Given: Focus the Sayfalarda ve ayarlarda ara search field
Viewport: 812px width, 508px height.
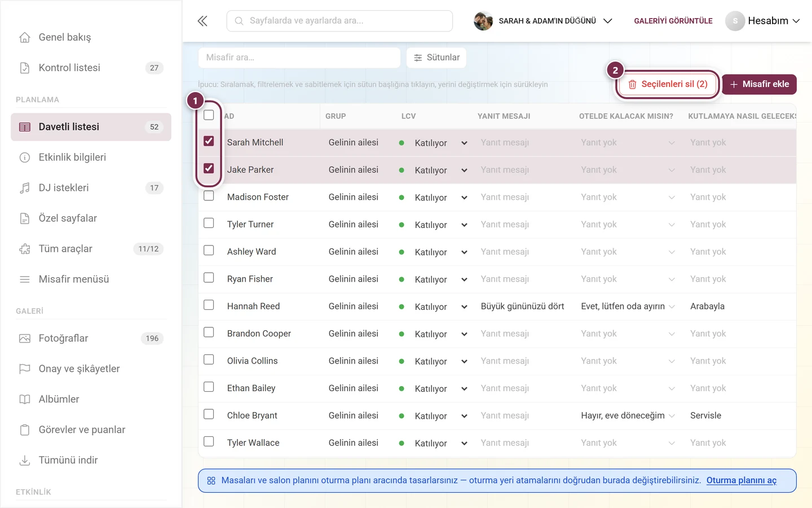Looking at the screenshot, I should tap(339, 21).
